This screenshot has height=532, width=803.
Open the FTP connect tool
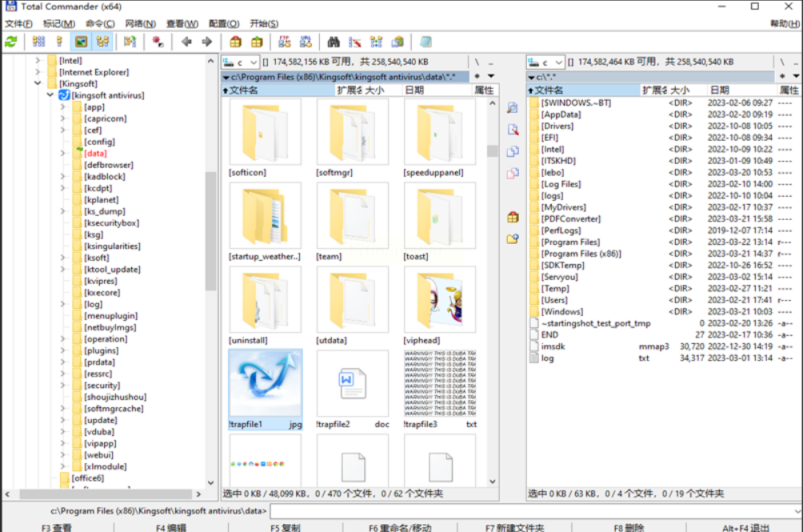[x=284, y=42]
